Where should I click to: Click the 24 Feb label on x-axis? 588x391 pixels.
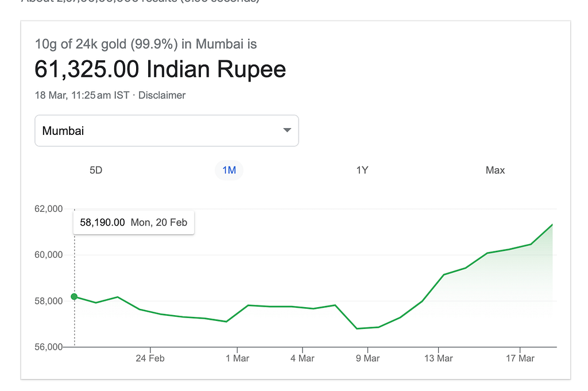click(150, 358)
